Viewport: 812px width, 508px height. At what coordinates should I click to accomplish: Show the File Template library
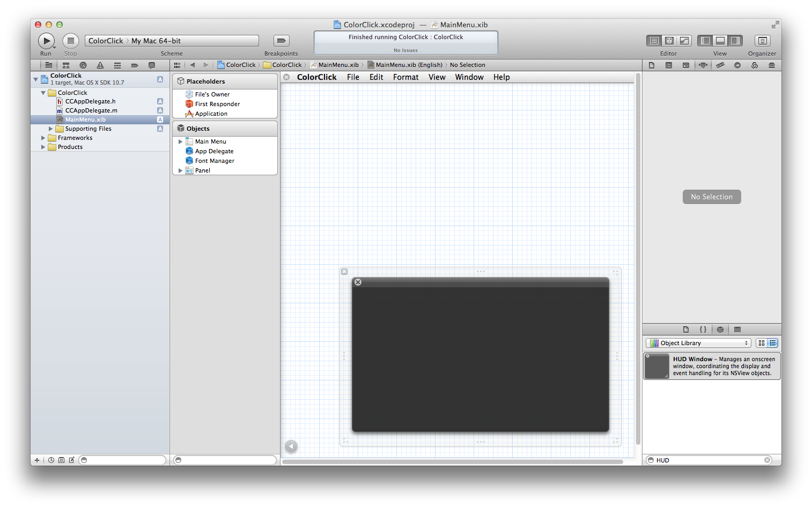point(686,330)
